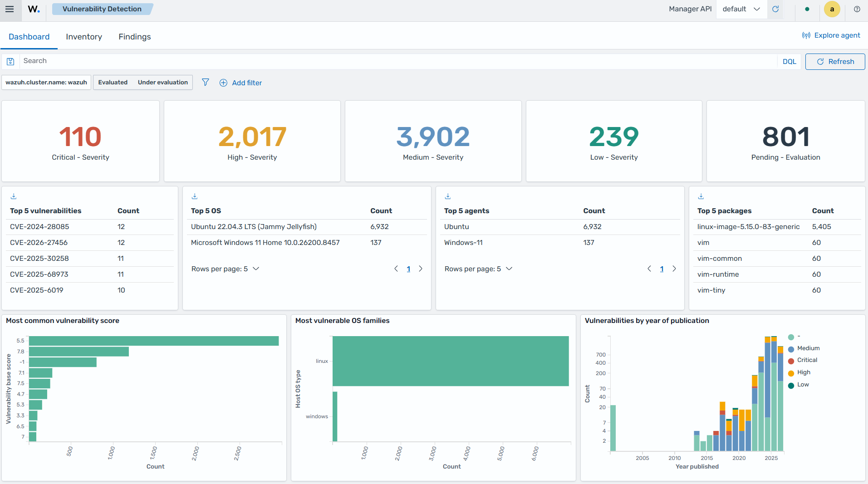Viewport: 868px width, 484px height.
Task: Toggle the Under evaluation filter option
Action: coord(163,82)
